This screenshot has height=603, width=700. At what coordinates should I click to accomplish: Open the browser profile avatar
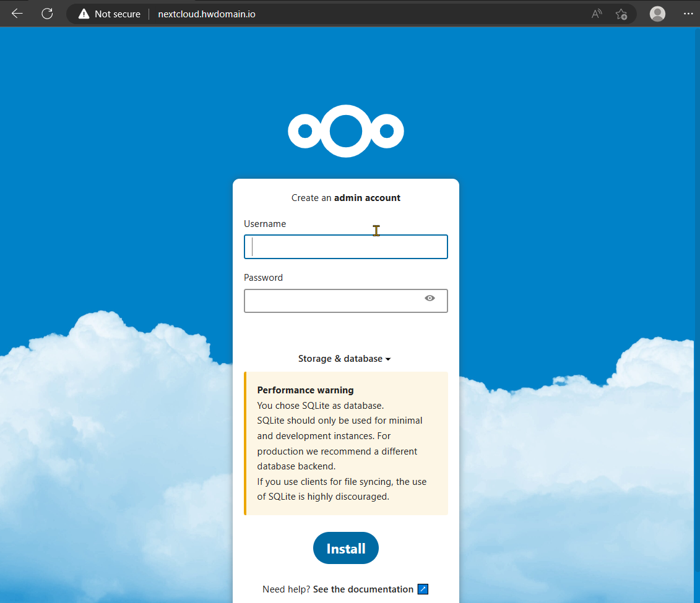[x=657, y=14]
